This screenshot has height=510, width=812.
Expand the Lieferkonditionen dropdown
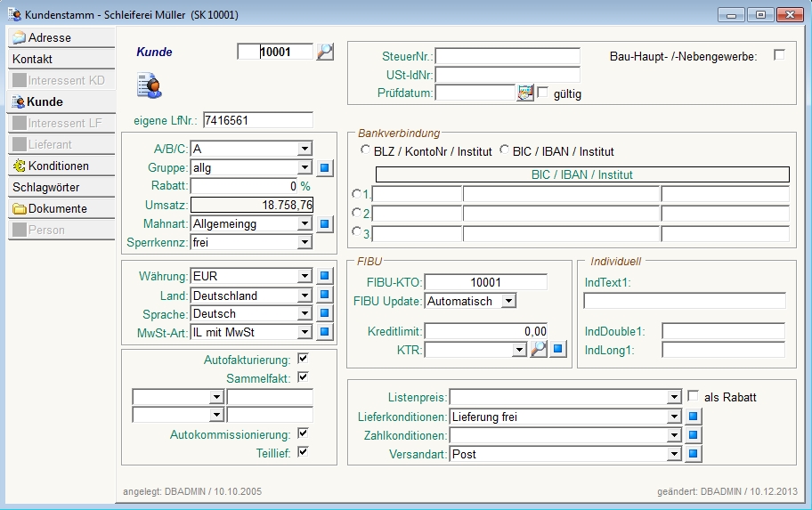(674, 417)
